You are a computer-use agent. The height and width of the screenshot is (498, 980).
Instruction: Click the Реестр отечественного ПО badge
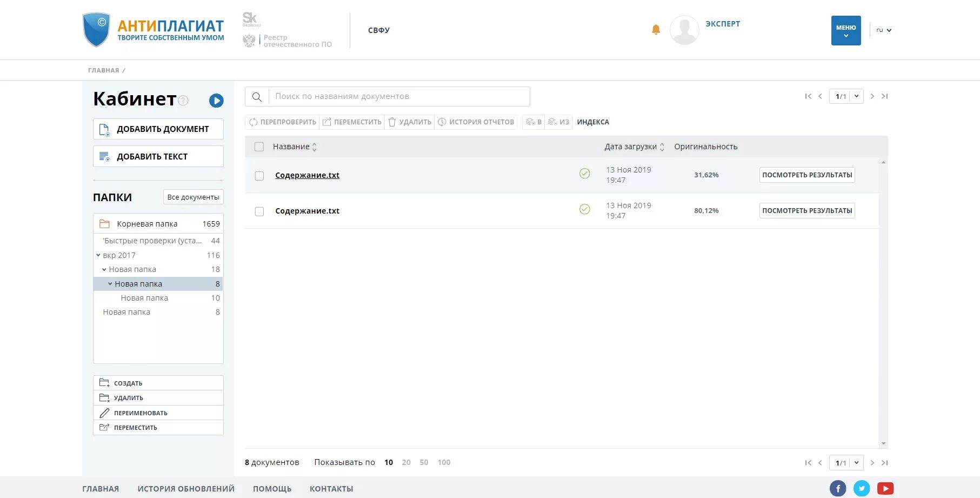click(x=287, y=41)
